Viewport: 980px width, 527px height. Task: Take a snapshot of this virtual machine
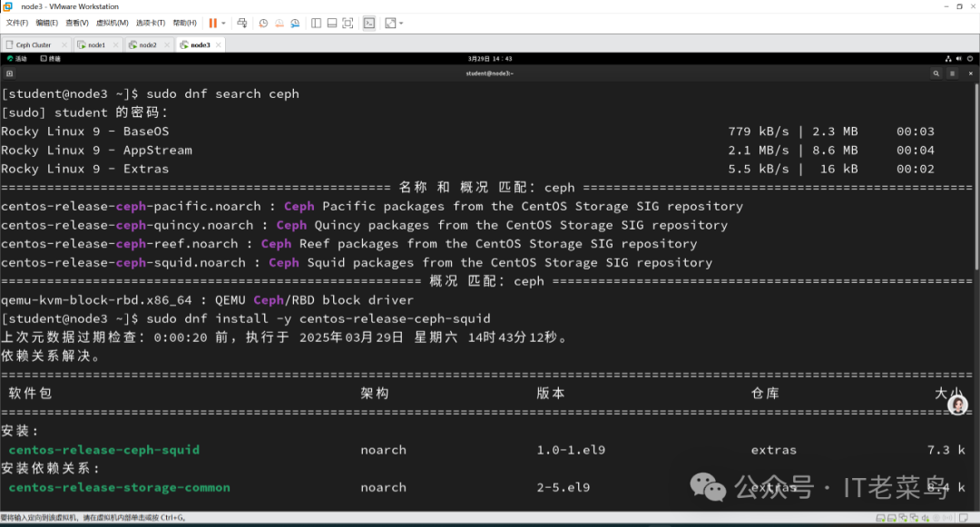[264, 23]
